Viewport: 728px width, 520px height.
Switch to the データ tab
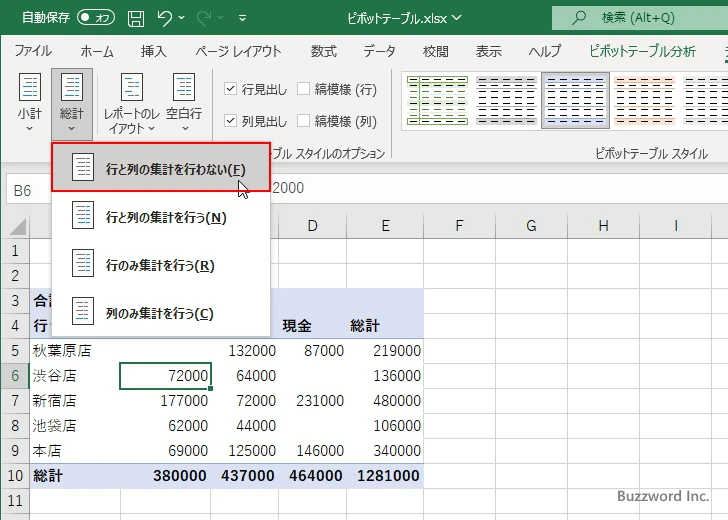click(x=379, y=51)
